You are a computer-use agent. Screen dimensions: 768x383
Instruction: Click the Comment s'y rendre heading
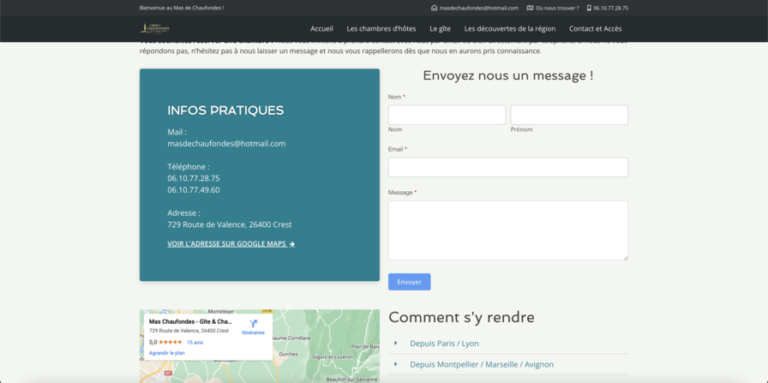click(x=461, y=317)
